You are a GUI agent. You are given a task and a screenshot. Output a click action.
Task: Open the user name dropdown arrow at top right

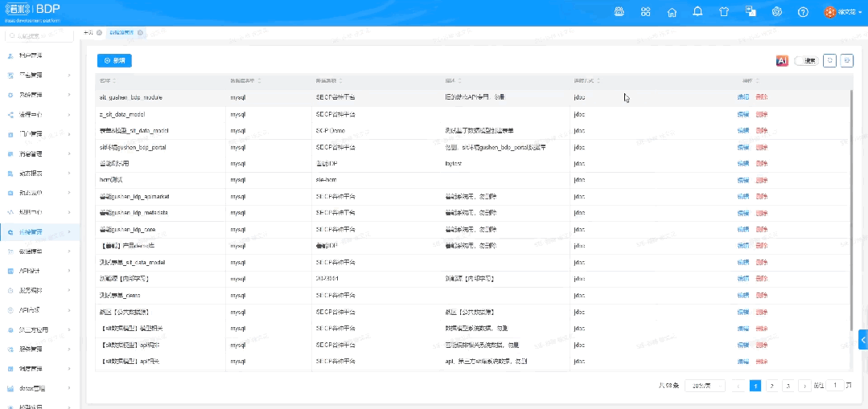tap(862, 12)
